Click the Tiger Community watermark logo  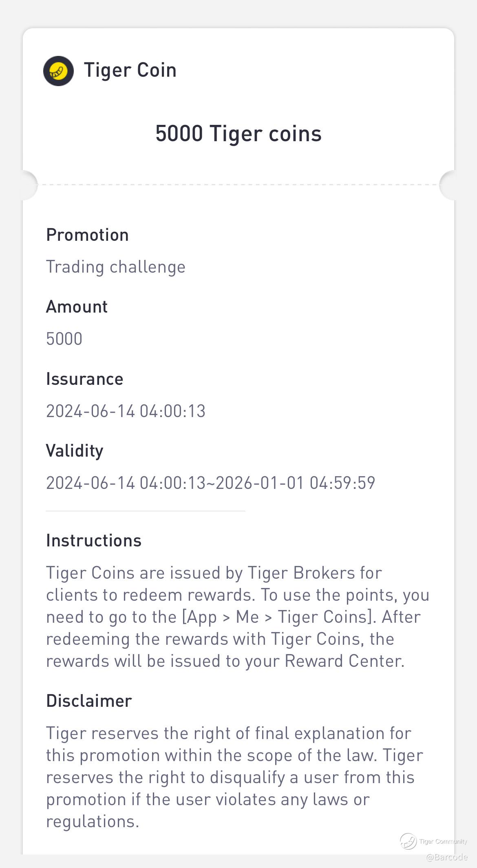pyautogui.click(x=408, y=841)
